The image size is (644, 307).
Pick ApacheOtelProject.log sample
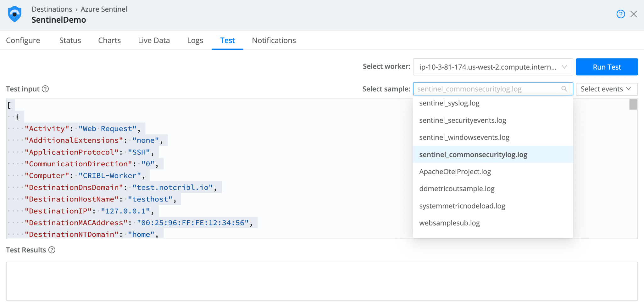tap(455, 172)
